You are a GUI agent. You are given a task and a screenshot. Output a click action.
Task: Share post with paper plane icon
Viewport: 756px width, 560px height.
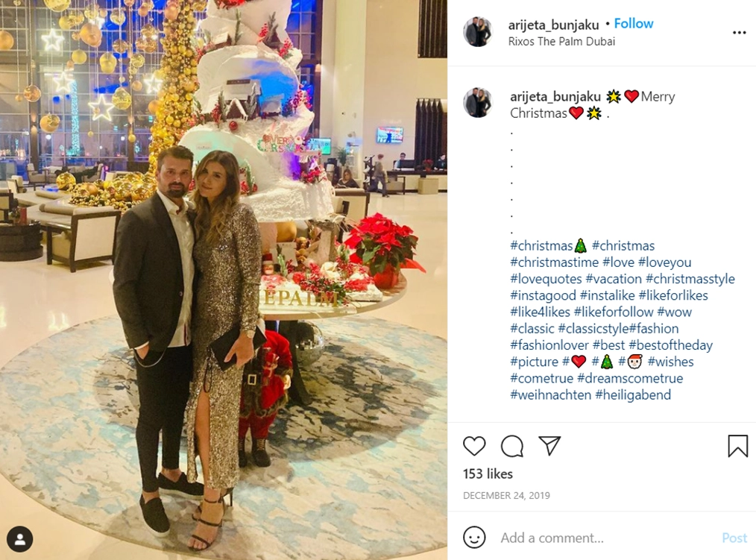click(x=549, y=446)
